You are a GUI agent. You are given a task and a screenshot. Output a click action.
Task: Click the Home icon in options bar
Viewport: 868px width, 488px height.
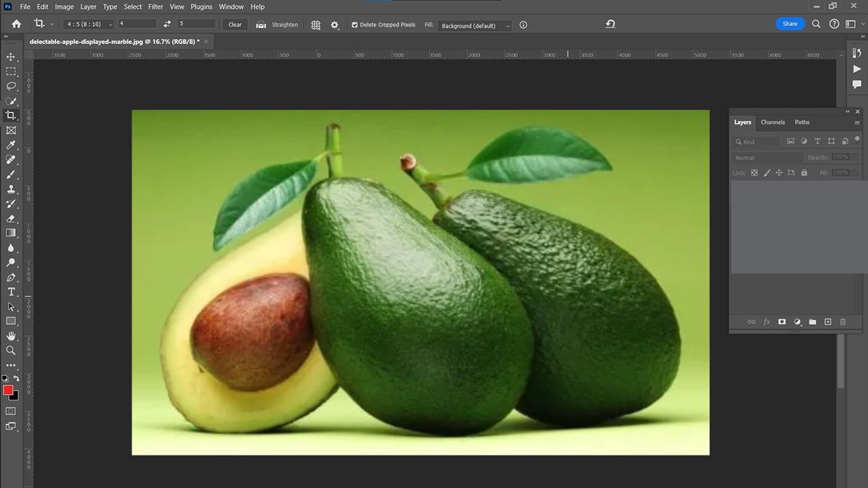(17, 24)
